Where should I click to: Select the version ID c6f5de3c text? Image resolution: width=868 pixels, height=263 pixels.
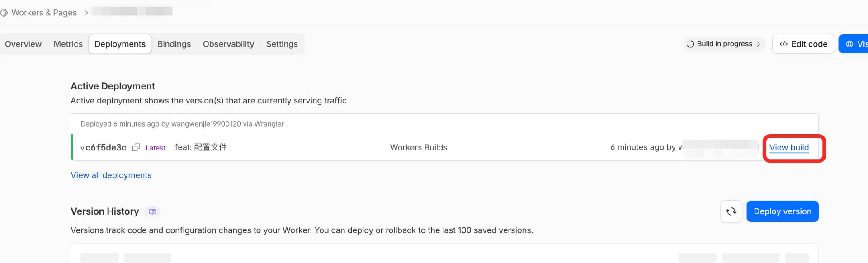[106, 148]
